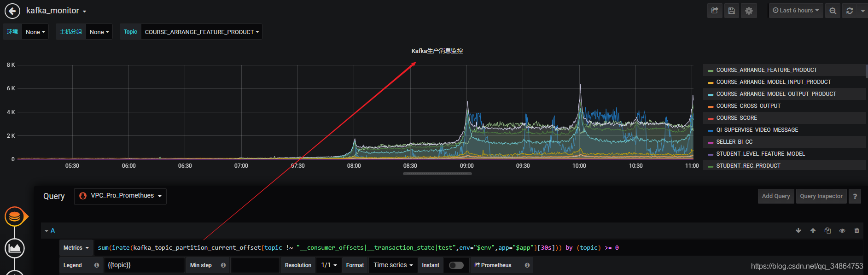Change Resolution 1/1 dropdown
Viewport: 868px width, 275px height.
point(329,265)
